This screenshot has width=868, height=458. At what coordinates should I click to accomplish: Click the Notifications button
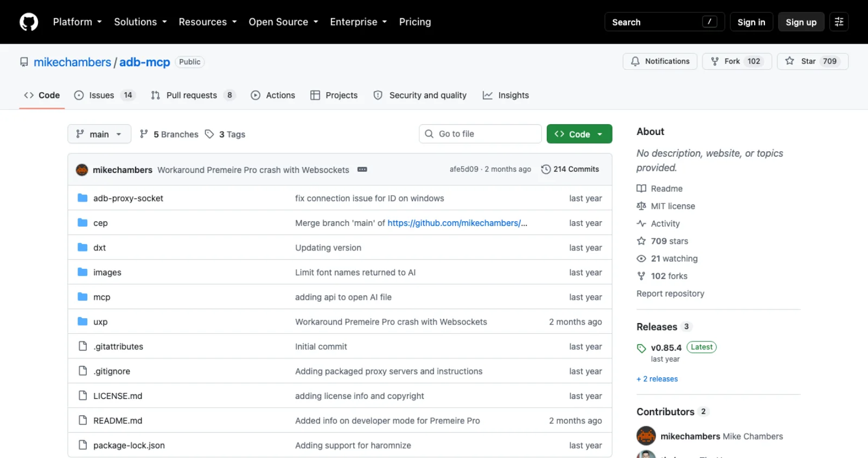point(660,61)
